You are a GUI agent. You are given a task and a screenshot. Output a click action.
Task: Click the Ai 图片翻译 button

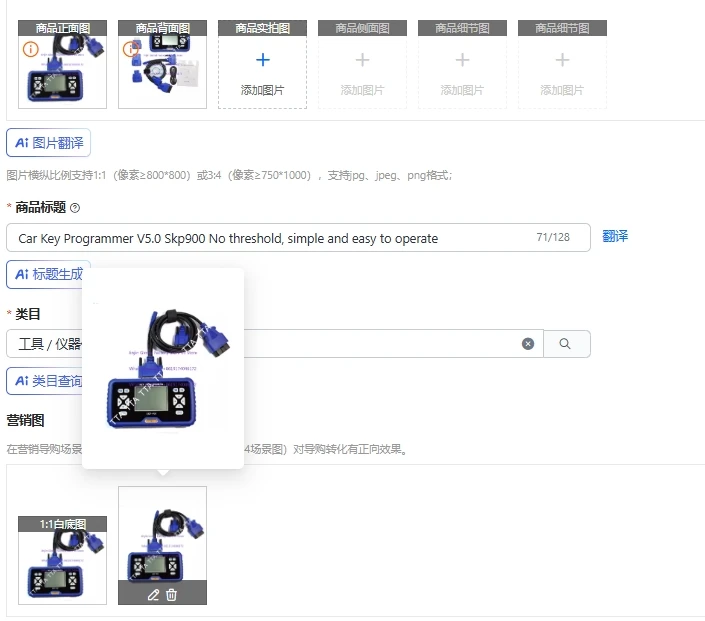(49, 143)
